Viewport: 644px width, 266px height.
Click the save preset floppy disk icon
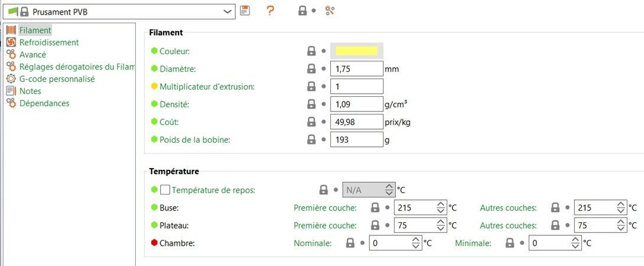(x=245, y=11)
